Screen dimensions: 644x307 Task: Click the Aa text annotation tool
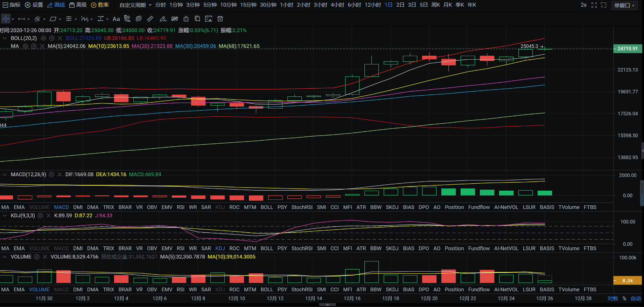point(116,19)
